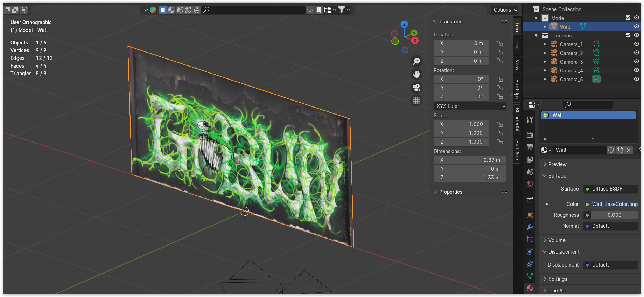The width and height of the screenshot is (644, 297).
Task: Click the bookmark icon in outliner header
Action: [318, 10]
